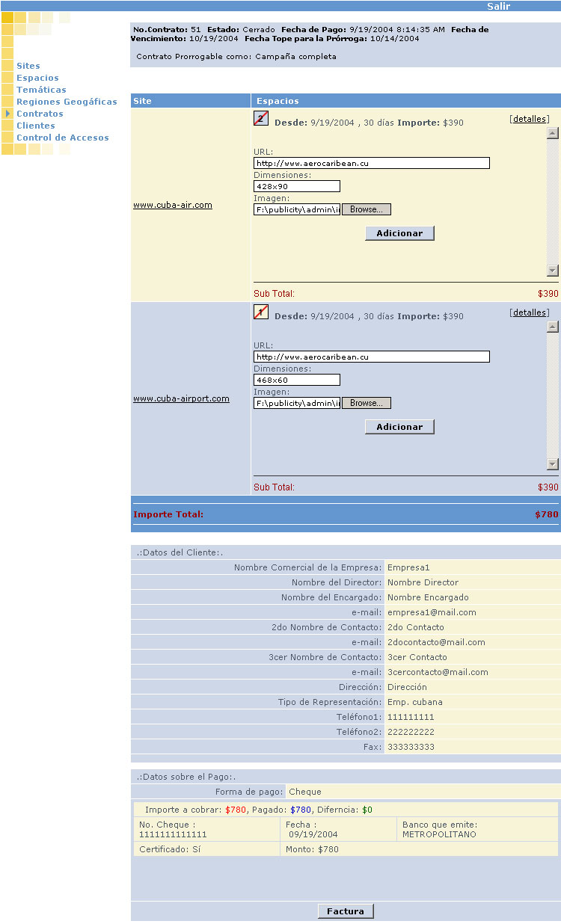The height and width of the screenshot is (924, 561).
Task: Click scroll down arrow in first Espacios panel
Action: tap(553, 271)
